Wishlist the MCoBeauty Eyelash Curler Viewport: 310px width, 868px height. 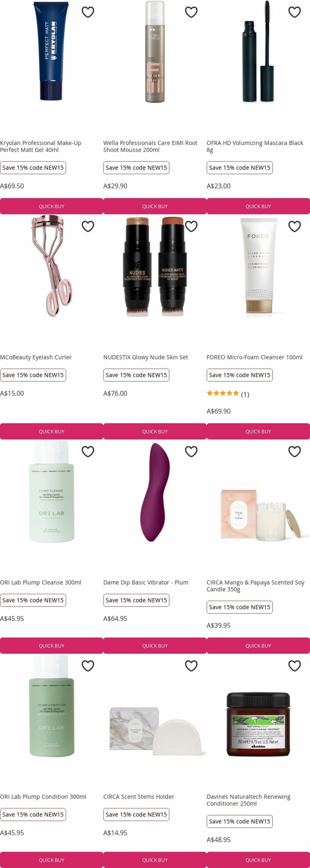pyautogui.click(x=88, y=227)
